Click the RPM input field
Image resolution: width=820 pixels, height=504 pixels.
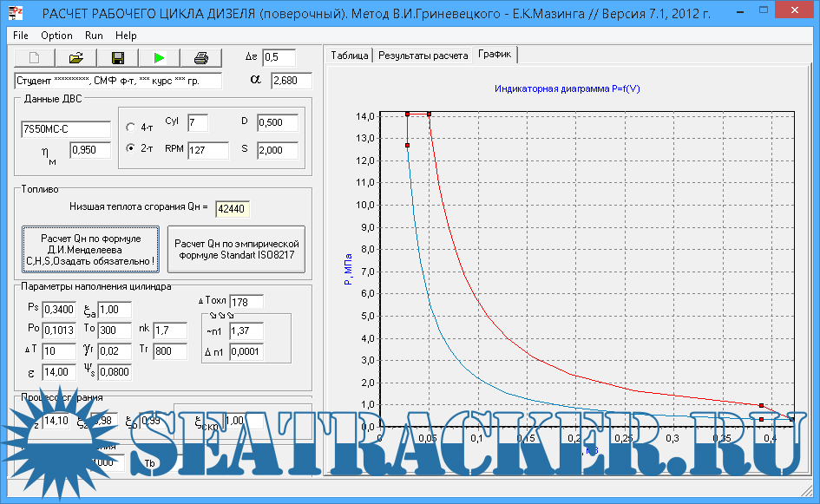coord(207,151)
